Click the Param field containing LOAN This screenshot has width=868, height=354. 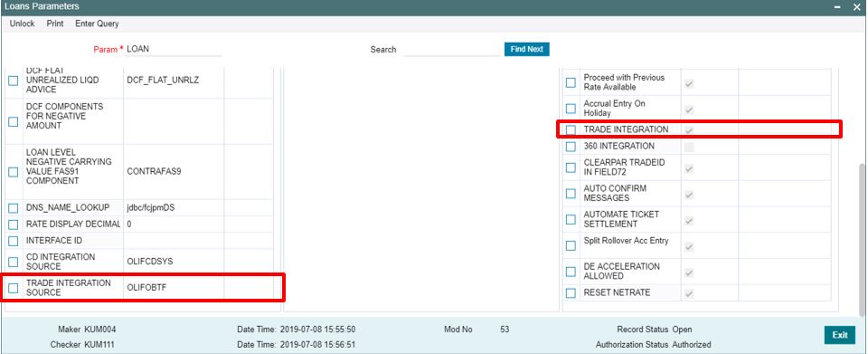click(x=174, y=49)
